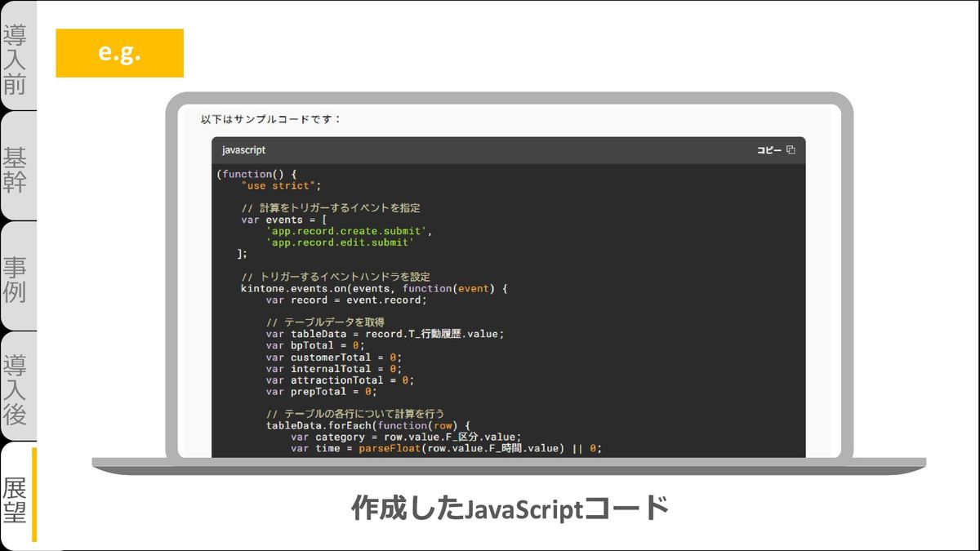
Task: Click the caption 作成したJavaScriptコード
Action: (510, 509)
